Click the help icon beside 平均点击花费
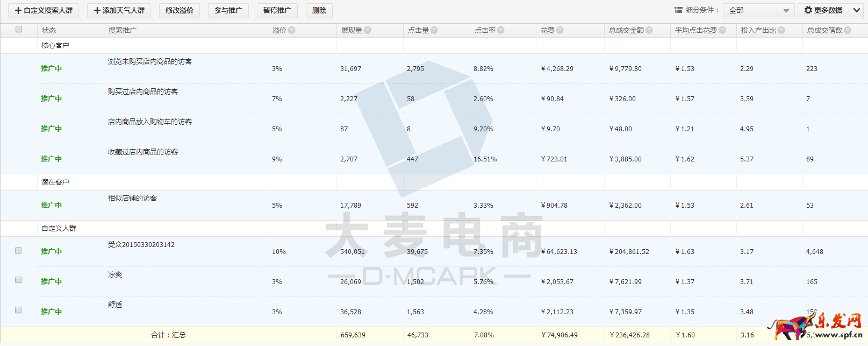868x346 pixels. pos(722,31)
